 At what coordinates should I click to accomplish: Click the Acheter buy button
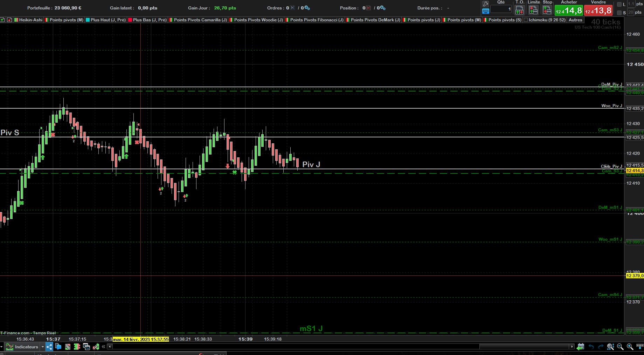[569, 10]
